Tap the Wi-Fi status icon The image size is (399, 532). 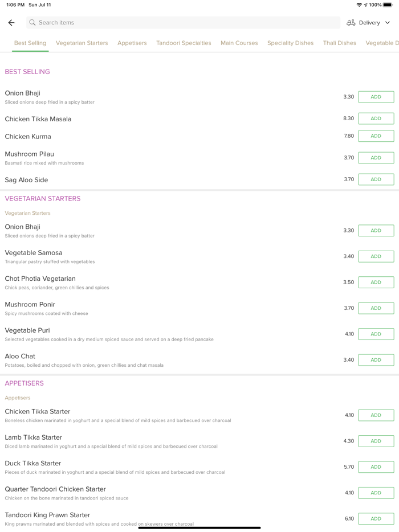[x=359, y=5]
